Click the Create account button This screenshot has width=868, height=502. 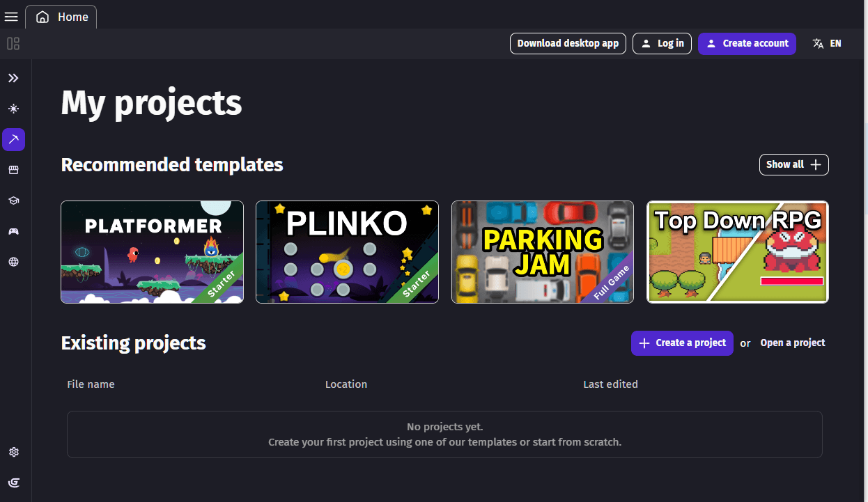pyautogui.click(x=747, y=43)
